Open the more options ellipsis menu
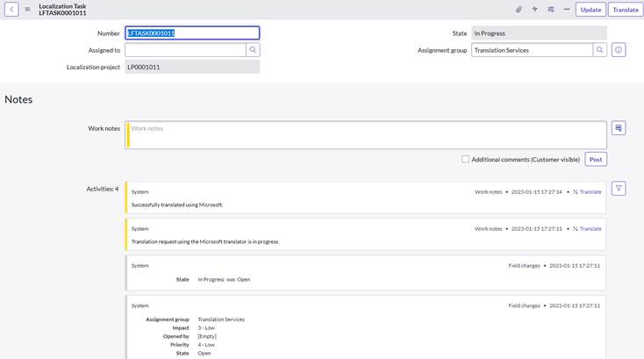Image resolution: width=644 pixels, height=359 pixels. tap(567, 10)
